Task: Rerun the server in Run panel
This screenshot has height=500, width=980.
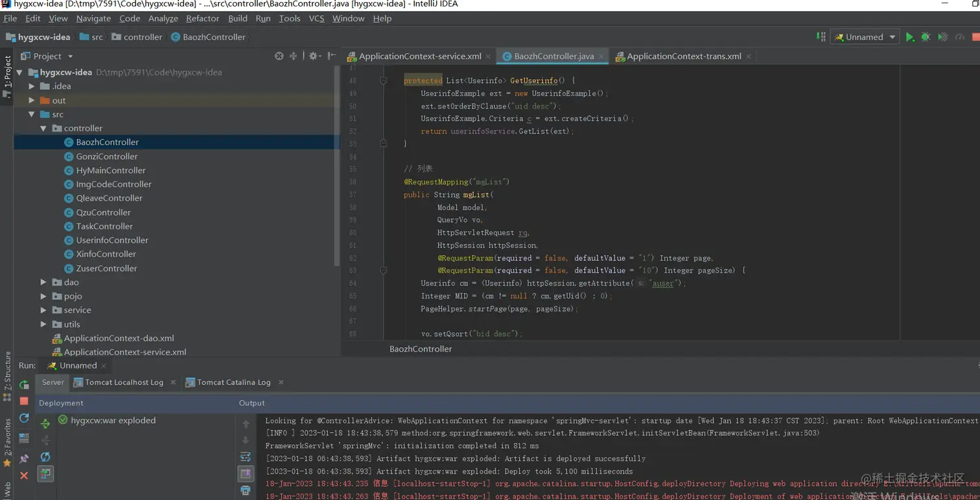Action: tap(24, 384)
